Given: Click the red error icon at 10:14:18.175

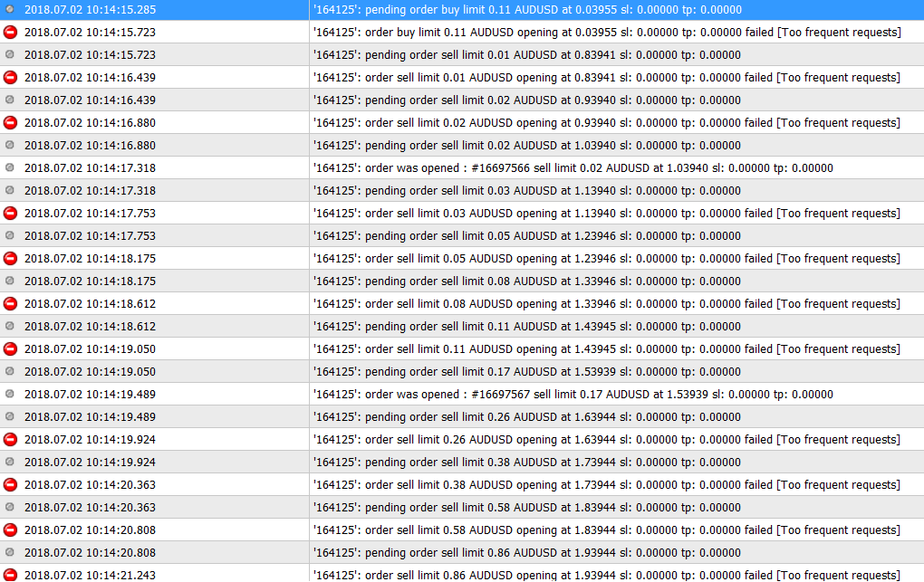Looking at the screenshot, I should coord(10,258).
